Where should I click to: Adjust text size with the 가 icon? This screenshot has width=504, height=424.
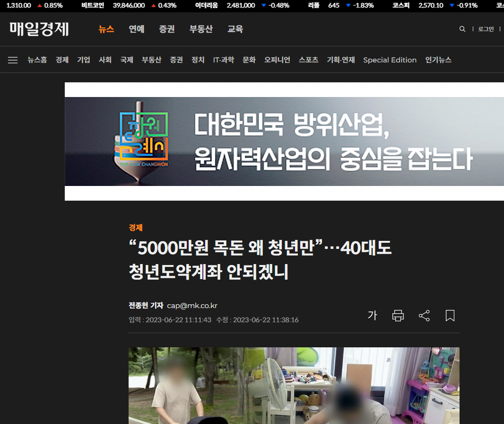tap(373, 315)
